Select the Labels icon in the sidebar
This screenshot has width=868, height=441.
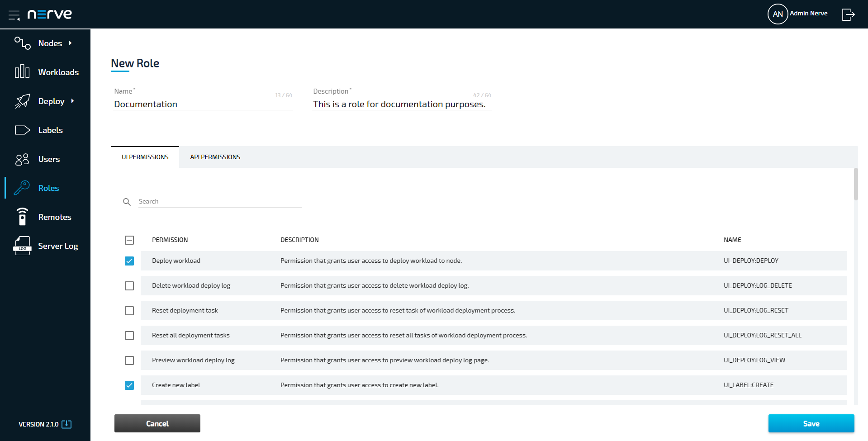pos(22,130)
